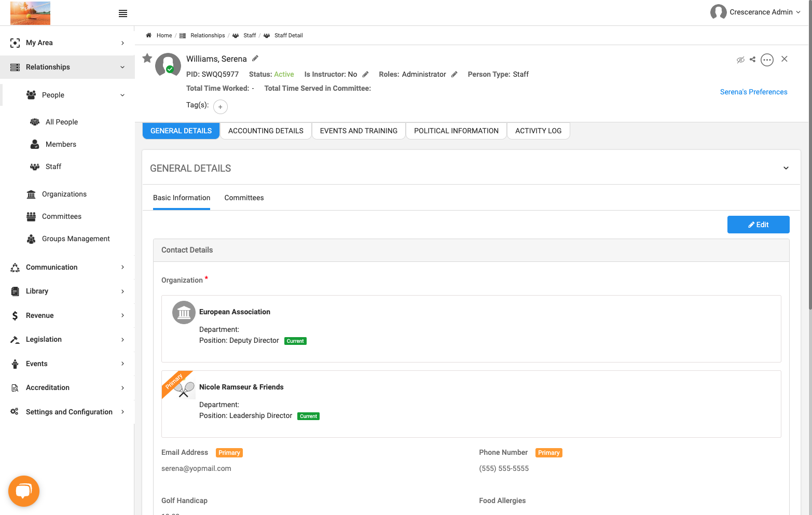The image size is (812, 515).
Task: Go to Relationships breadcrumb link
Action: [208, 35]
